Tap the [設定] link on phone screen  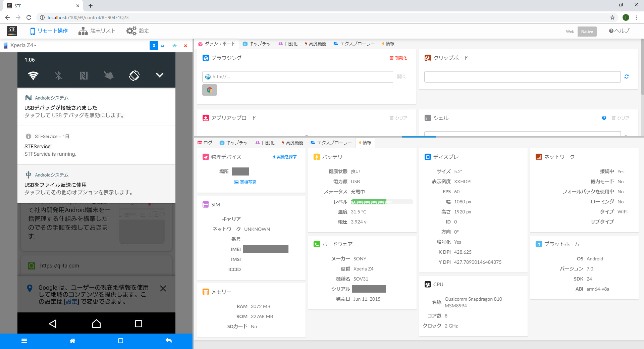(71, 302)
